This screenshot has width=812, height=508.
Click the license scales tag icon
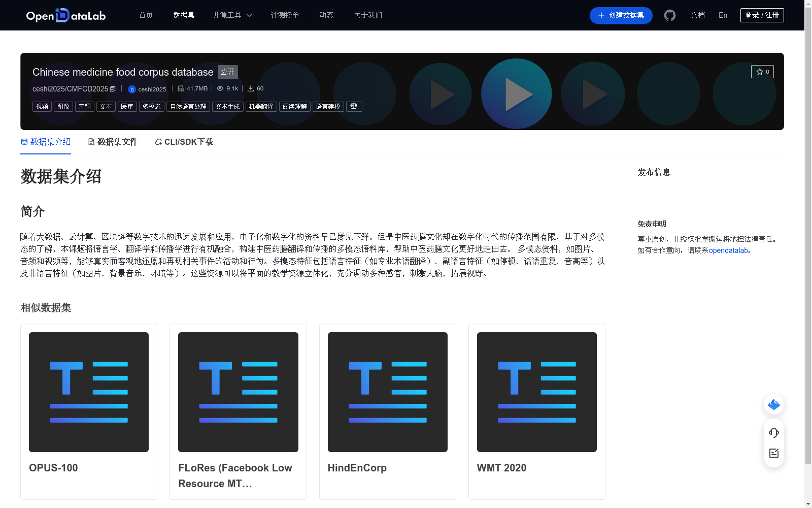[354, 106]
